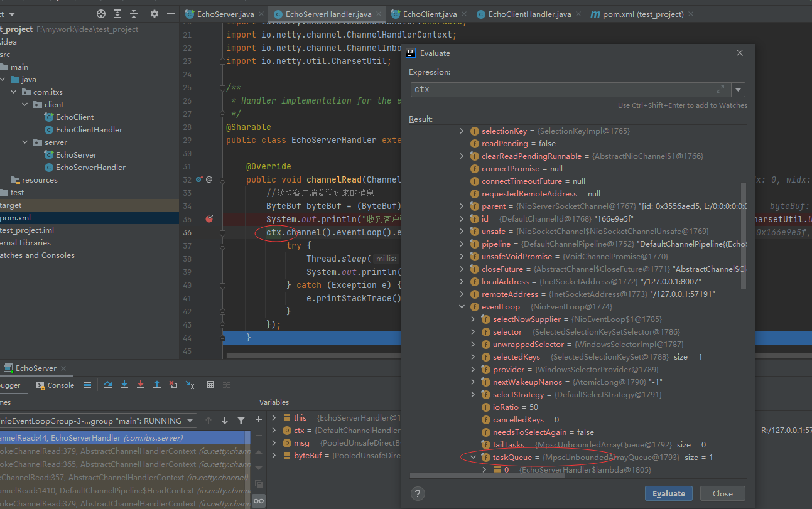Click the tailTasks result row

pyautogui.click(x=594, y=445)
